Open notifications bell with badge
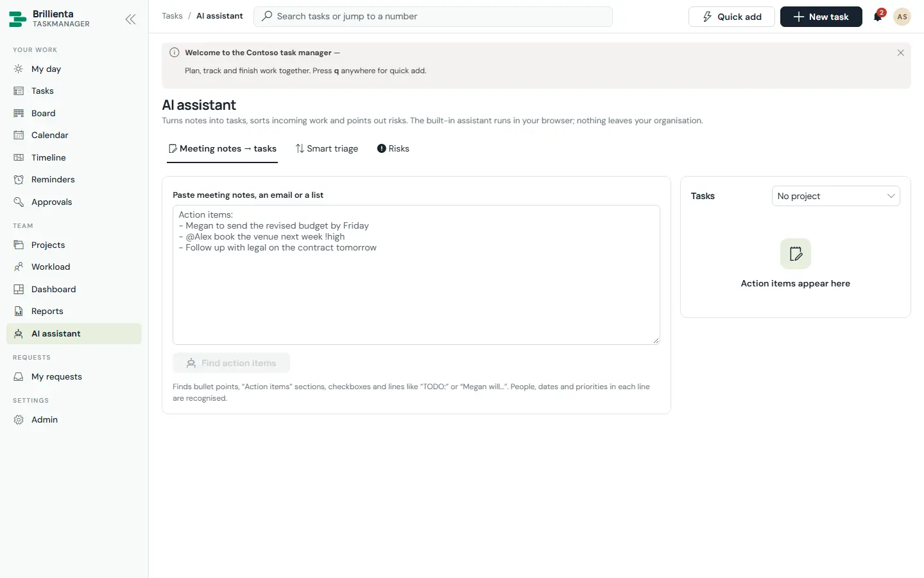The width and height of the screenshot is (924, 578). [878, 17]
